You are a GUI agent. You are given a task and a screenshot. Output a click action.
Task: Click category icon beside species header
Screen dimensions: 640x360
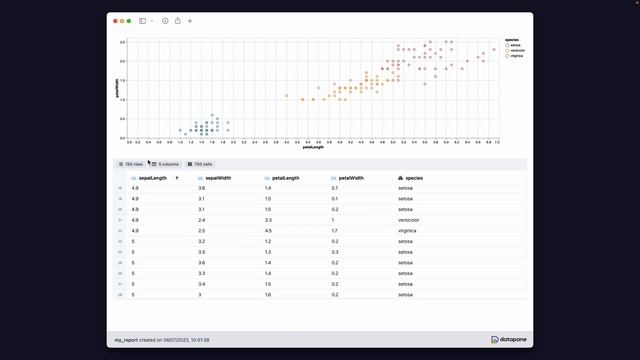400,178
